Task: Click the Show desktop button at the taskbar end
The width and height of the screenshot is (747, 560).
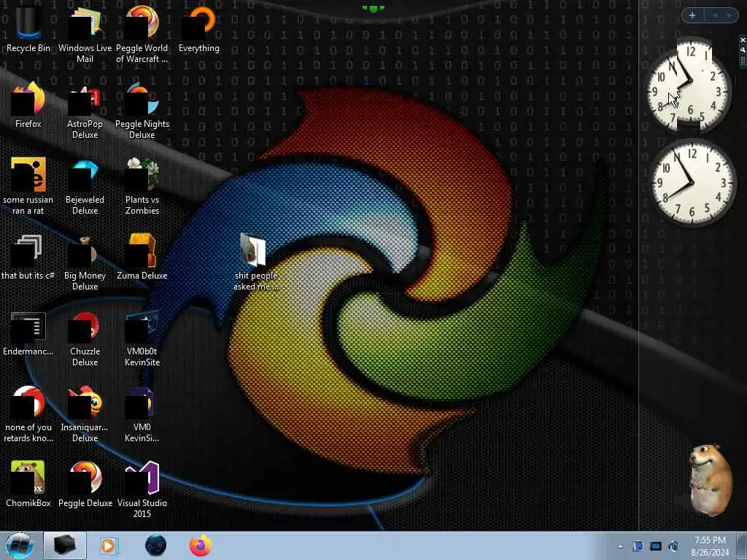Action: click(742, 545)
